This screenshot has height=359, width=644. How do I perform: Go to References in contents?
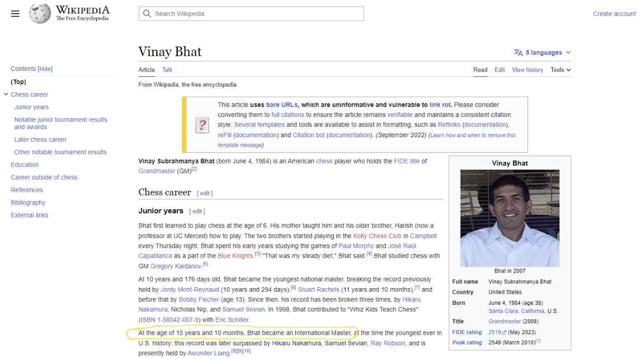(x=27, y=190)
